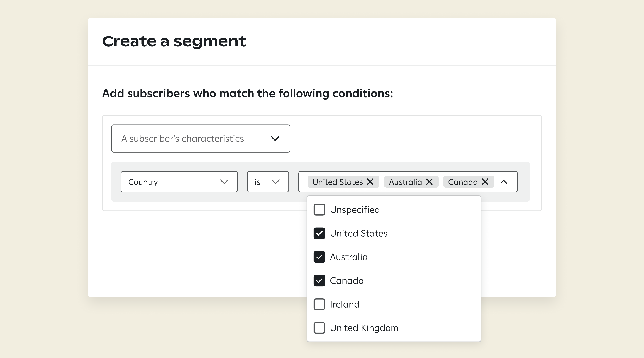
Task: Select the United Kingdom option in the list
Action: [x=364, y=328]
